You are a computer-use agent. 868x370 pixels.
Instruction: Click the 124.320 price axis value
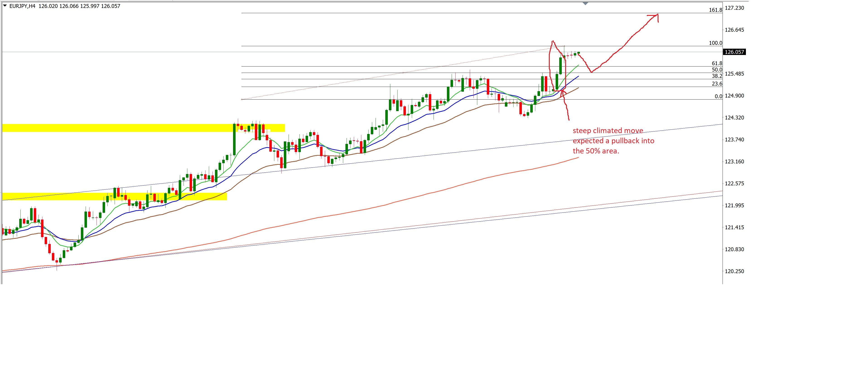734,118
